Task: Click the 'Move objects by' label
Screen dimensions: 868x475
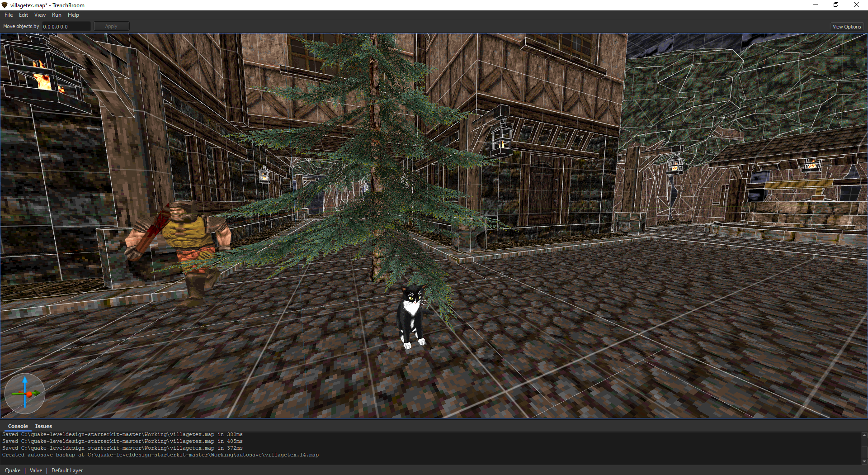Action: [21, 26]
